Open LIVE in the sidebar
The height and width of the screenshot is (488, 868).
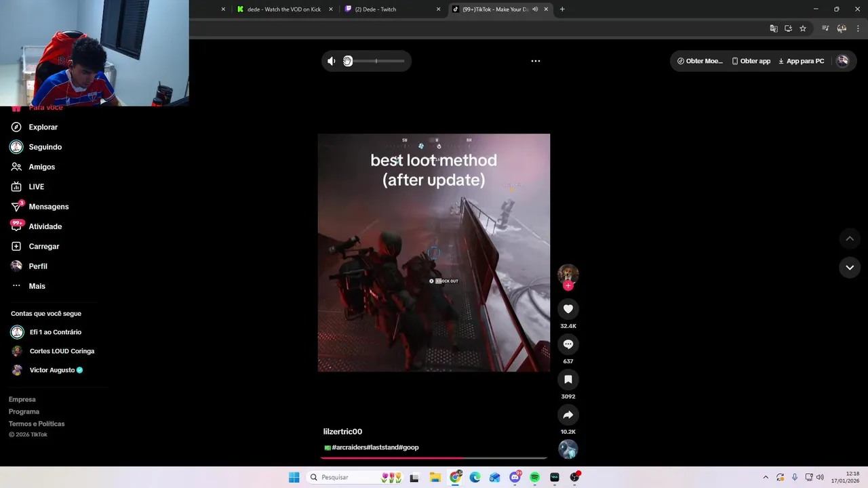coord(36,186)
